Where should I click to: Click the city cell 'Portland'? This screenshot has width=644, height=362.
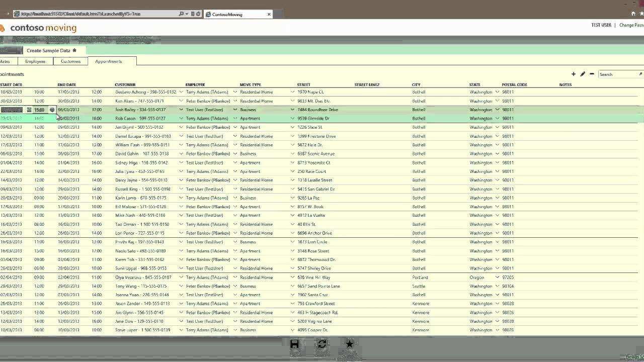click(420, 277)
